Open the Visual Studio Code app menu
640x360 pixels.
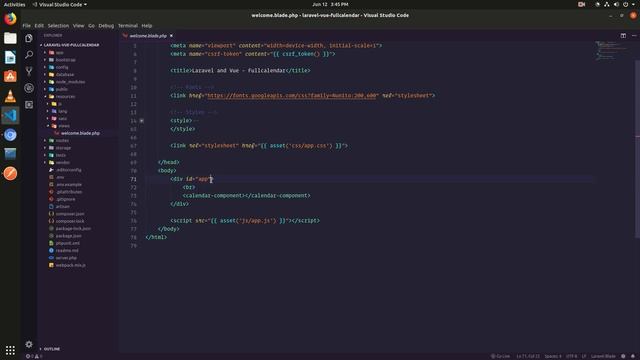click(60, 4)
